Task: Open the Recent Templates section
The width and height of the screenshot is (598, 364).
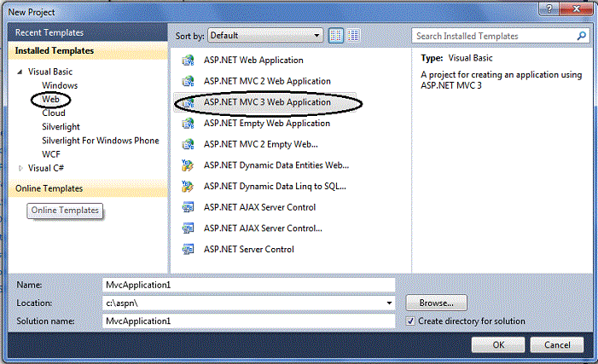Action: pyautogui.click(x=88, y=32)
